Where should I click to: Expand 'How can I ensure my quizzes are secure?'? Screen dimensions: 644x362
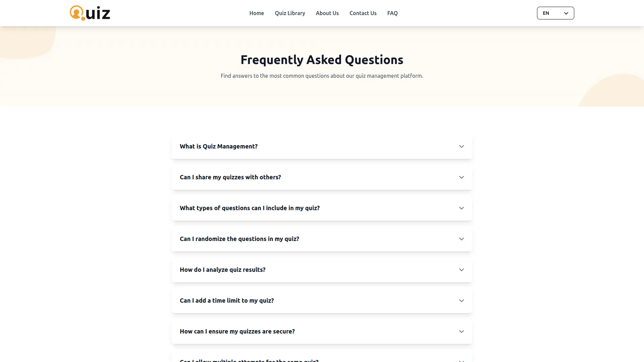click(322, 331)
